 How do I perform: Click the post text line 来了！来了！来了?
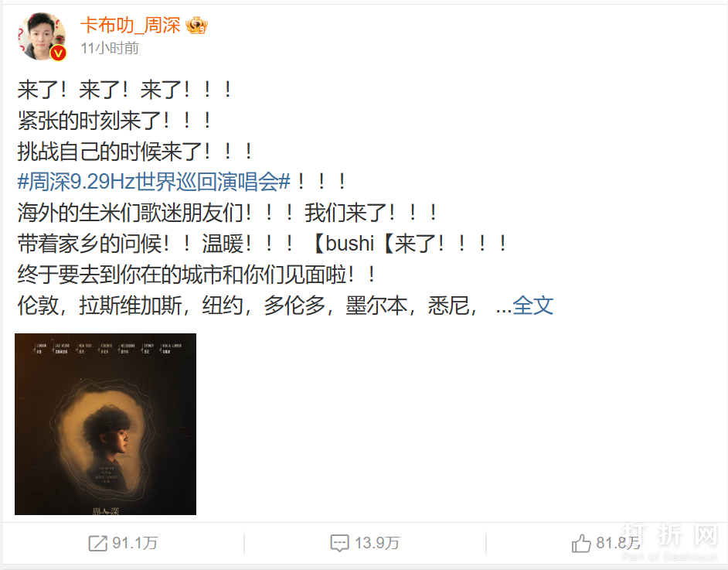(124, 90)
